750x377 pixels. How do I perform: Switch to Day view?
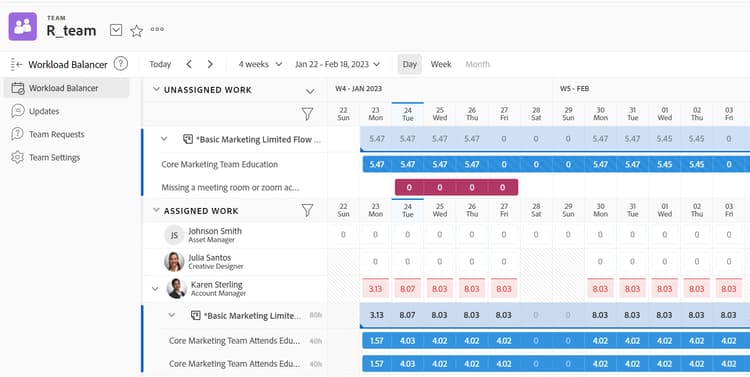tap(409, 64)
